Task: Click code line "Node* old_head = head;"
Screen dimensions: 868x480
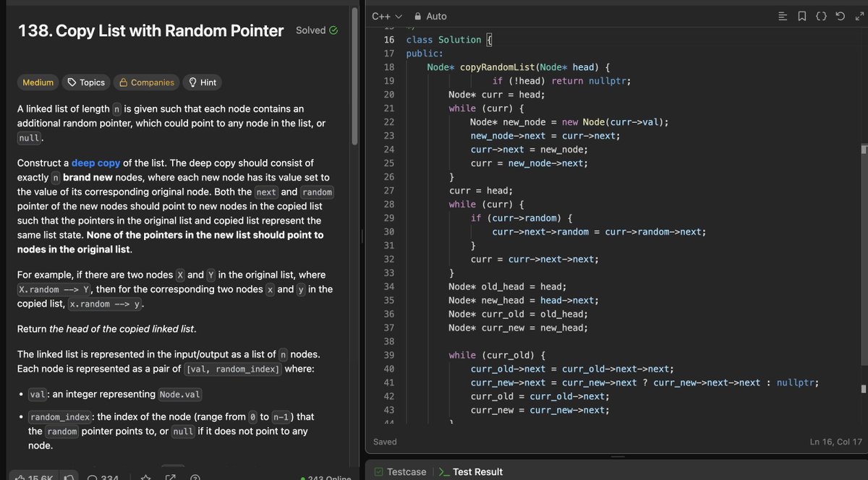Action: point(508,287)
